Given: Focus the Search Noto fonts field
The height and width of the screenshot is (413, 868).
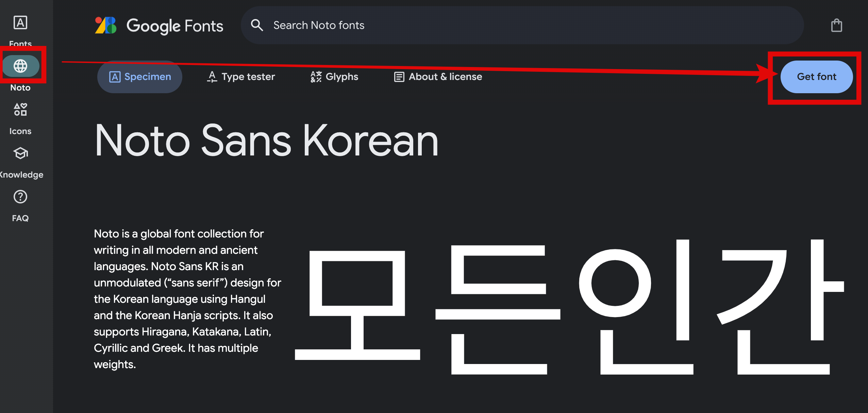Looking at the screenshot, I should click(x=522, y=25).
